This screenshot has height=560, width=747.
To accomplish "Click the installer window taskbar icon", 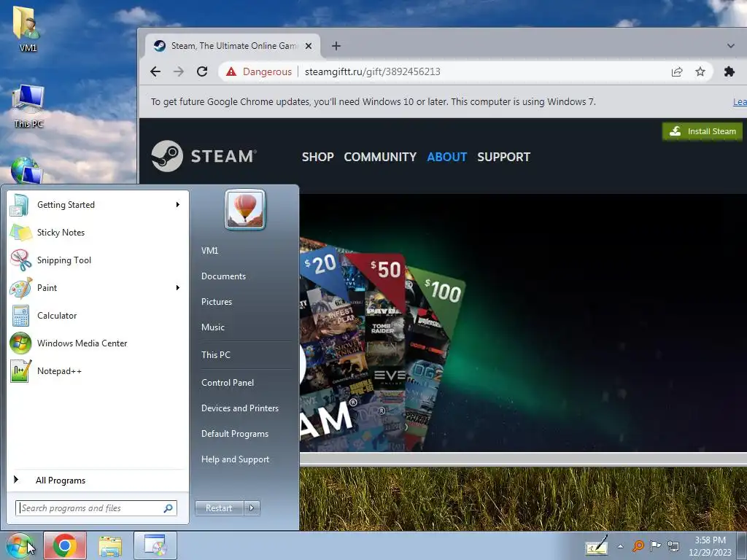I will coord(155,545).
